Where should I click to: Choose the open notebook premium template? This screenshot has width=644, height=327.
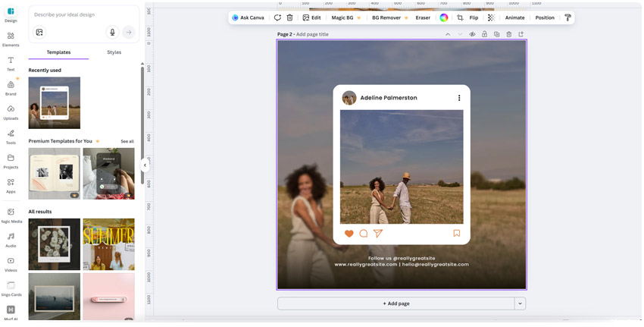click(x=55, y=174)
